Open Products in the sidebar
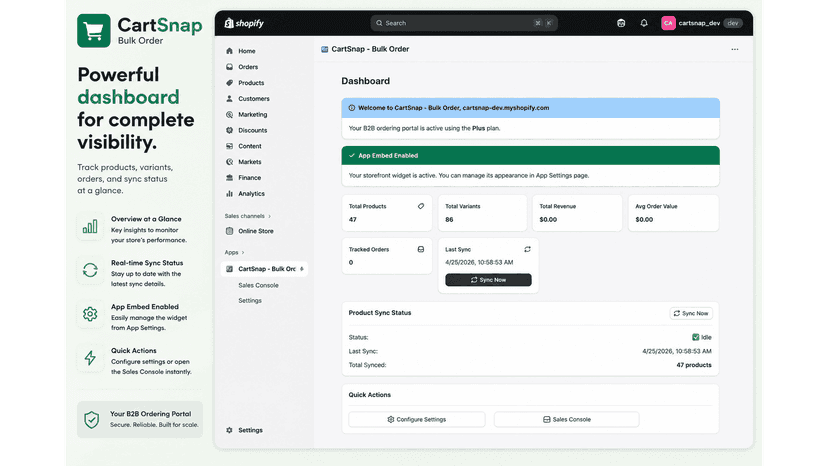Viewport: 828px width, 466px height. (x=251, y=83)
